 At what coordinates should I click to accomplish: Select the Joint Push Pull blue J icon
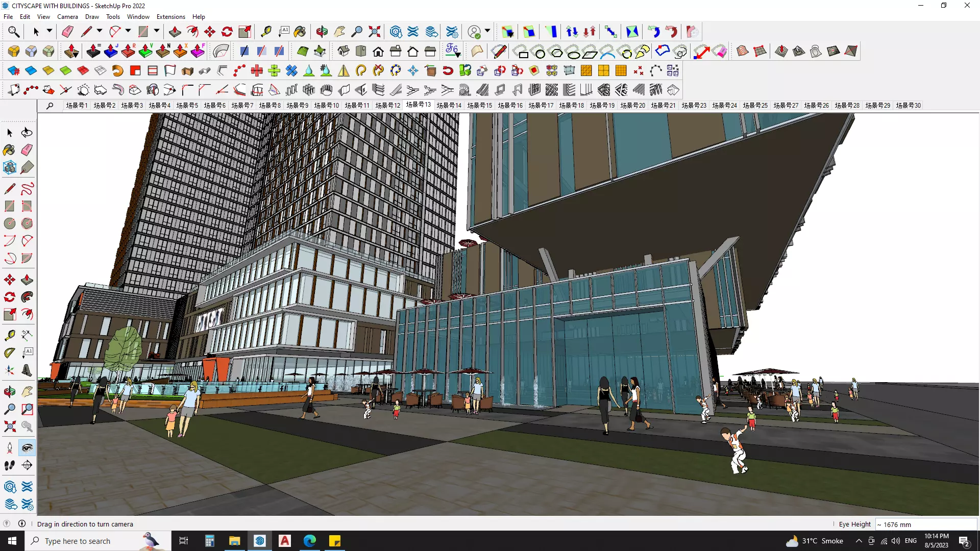tap(111, 51)
